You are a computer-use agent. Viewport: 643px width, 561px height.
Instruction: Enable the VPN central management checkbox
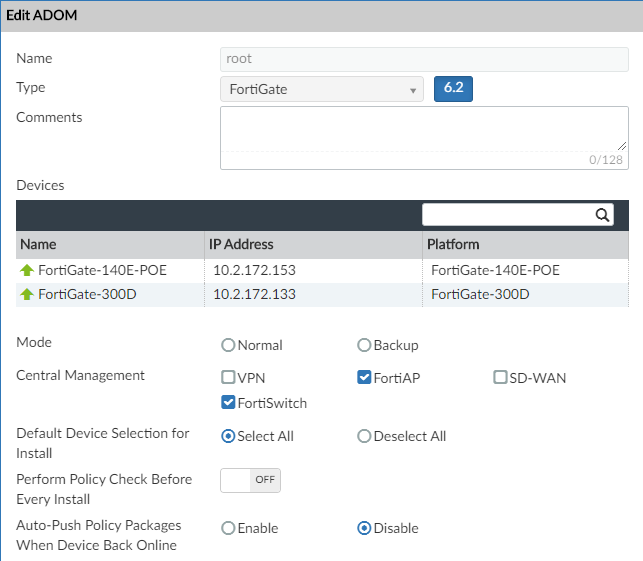[228, 377]
